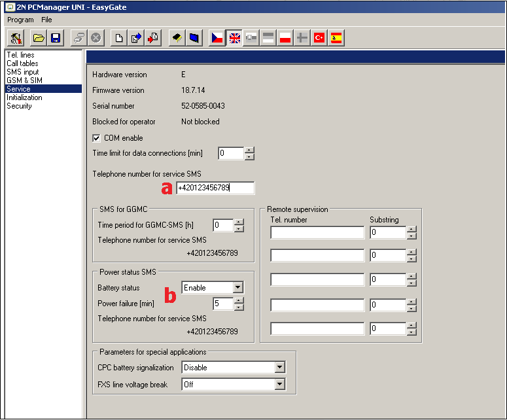Select Security in the sidebar
507x420 pixels.
pos(19,106)
